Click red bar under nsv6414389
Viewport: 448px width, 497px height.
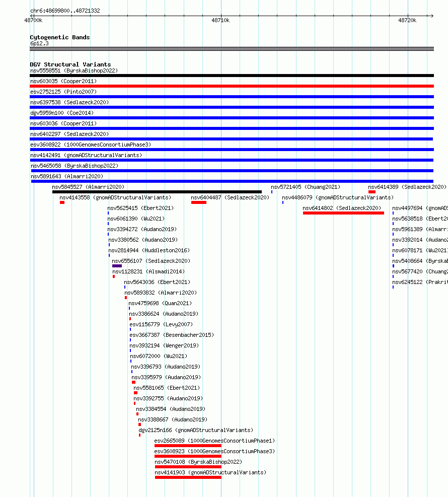[x=372, y=192]
